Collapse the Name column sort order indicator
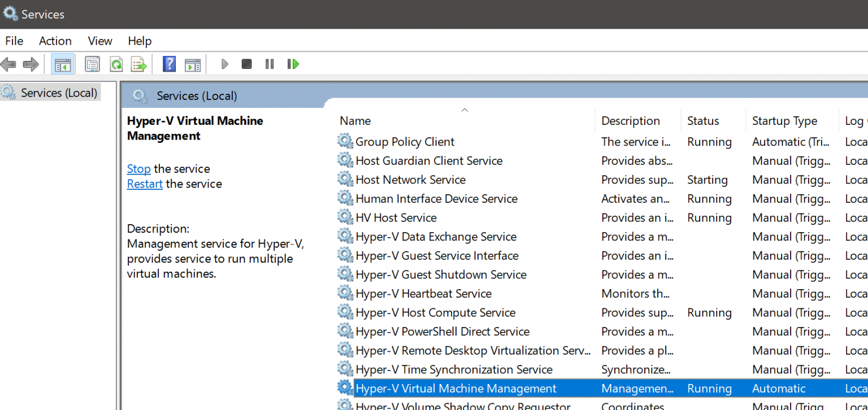Image resolution: width=868 pixels, height=410 pixels. 465,110
